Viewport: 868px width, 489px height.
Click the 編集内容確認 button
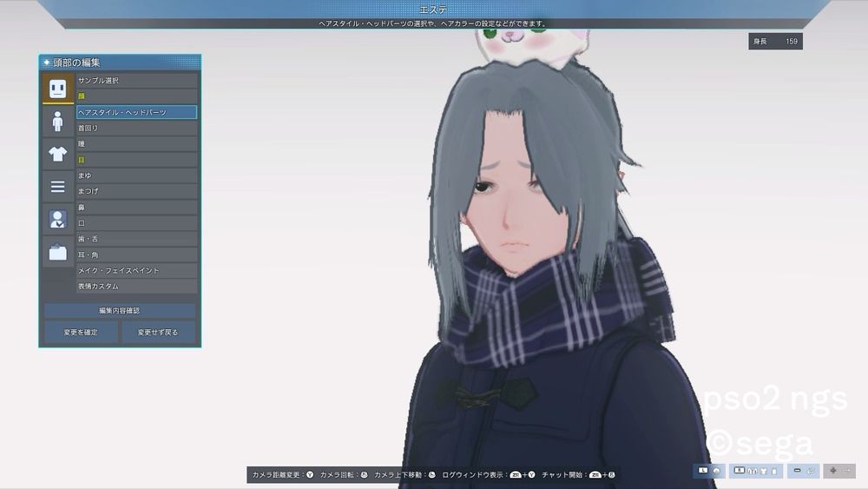click(120, 311)
